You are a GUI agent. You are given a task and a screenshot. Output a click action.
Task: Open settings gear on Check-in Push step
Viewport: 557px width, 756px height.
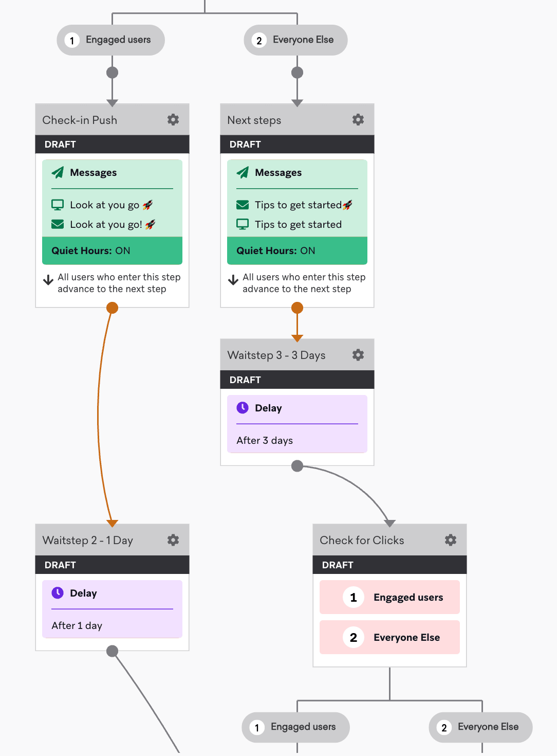(x=173, y=120)
